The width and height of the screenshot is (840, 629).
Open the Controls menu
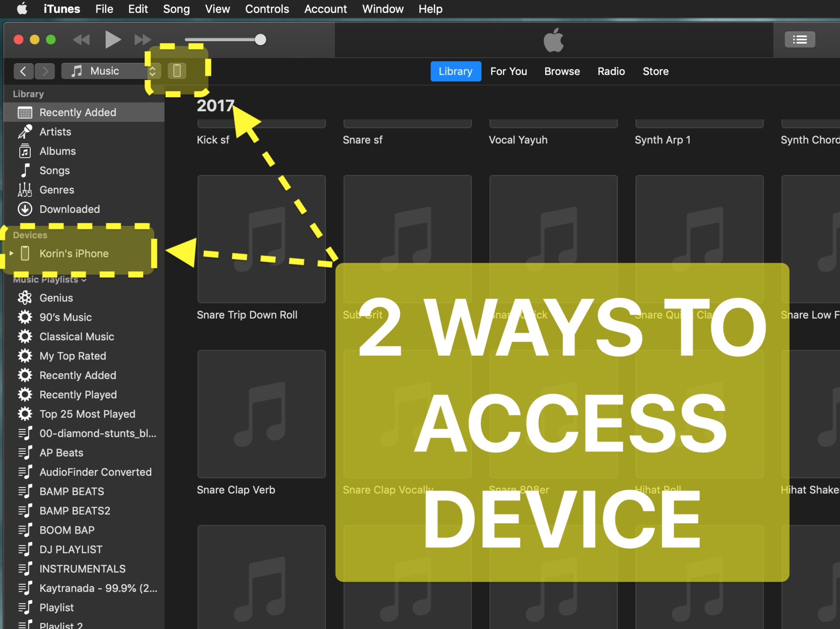point(267,9)
